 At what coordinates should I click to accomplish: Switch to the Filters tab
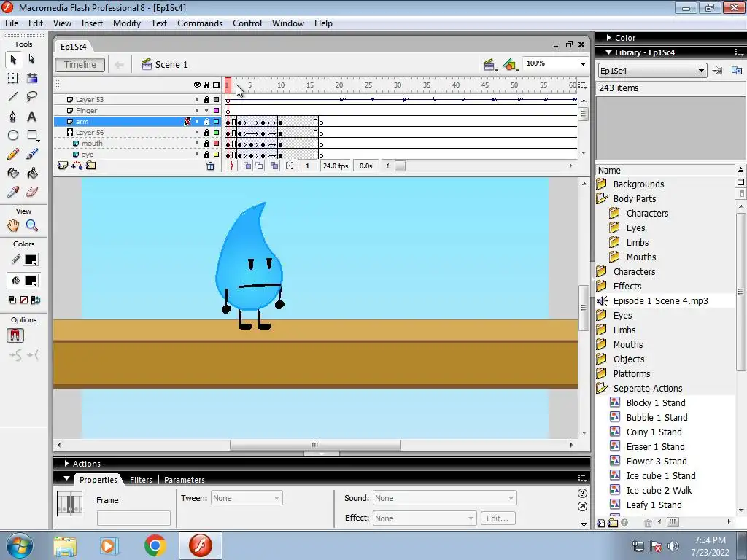141,480
